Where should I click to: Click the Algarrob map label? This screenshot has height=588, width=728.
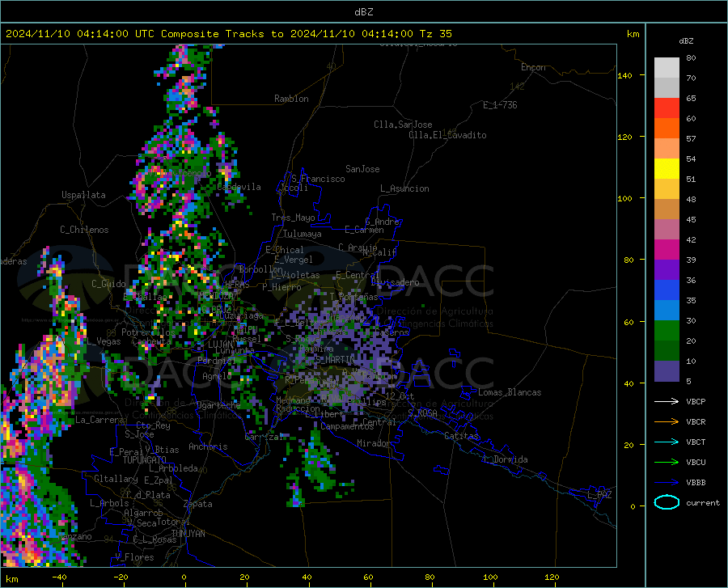point(143,513)
